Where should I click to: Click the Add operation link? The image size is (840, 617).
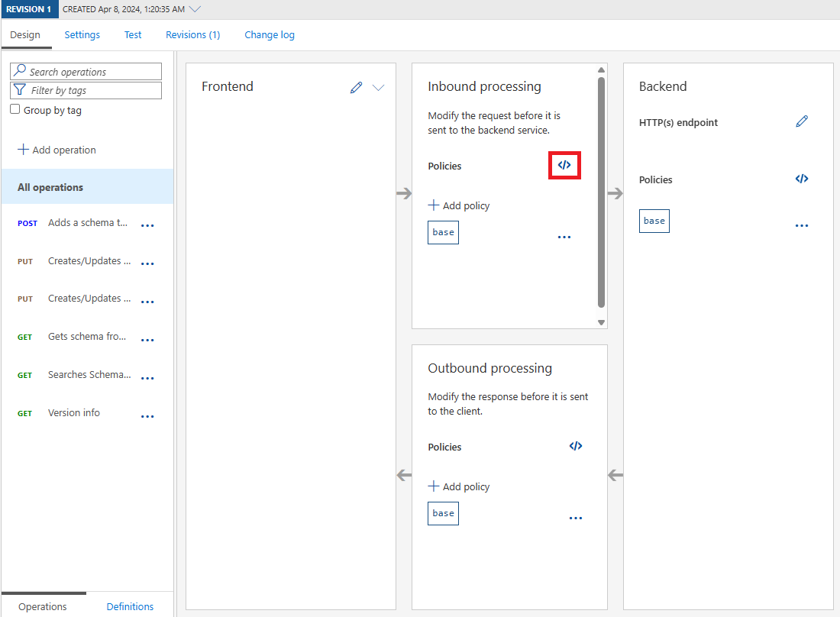coord(57,150)
